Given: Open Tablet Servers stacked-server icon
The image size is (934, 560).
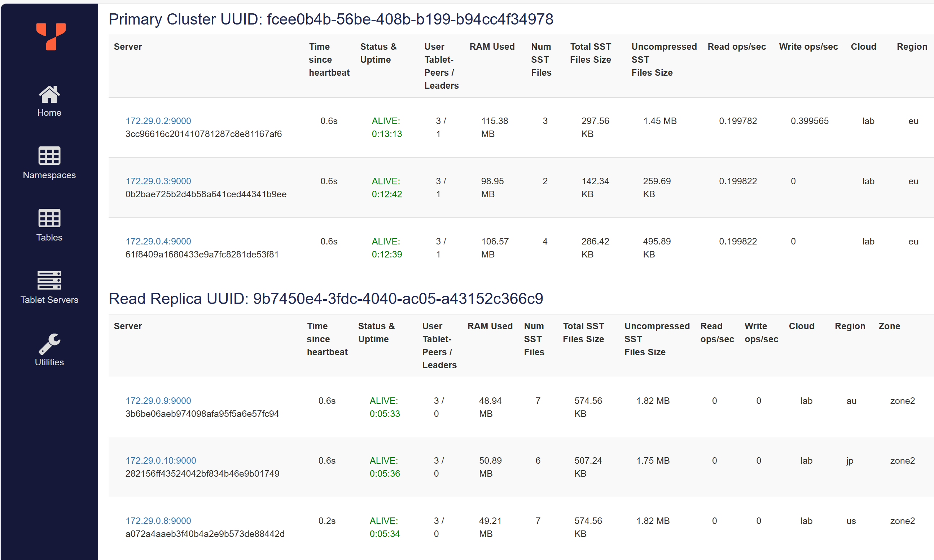Looking at the screenshot, I should coord(49,280).
